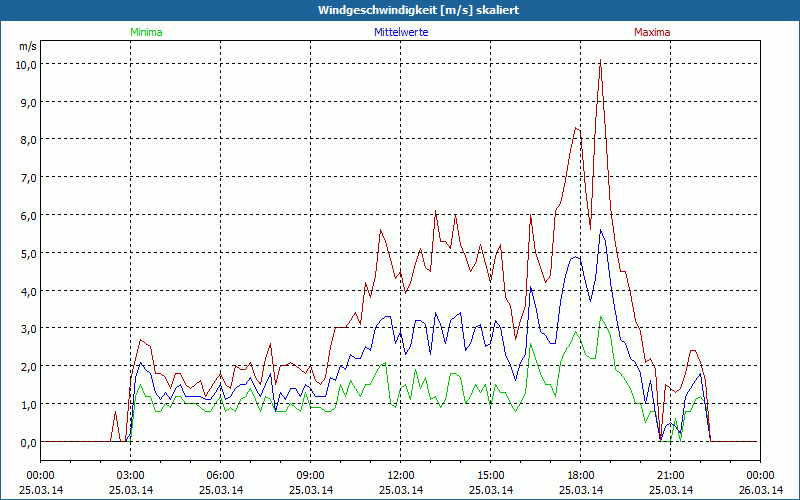Click the red maxima peak above 10 m/s
Image resolution: width=800 pixels, height=500 pixels.
pos(601,60)
